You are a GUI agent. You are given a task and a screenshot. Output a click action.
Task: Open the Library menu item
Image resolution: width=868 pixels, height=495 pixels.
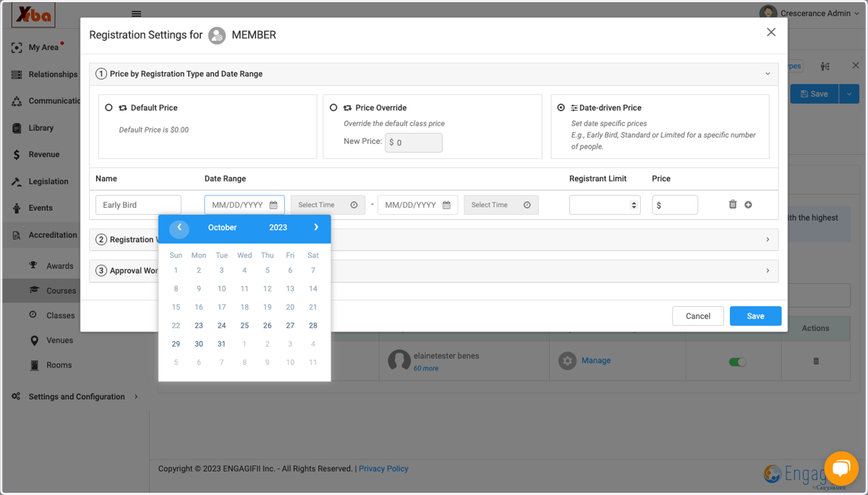pos(41,128)
